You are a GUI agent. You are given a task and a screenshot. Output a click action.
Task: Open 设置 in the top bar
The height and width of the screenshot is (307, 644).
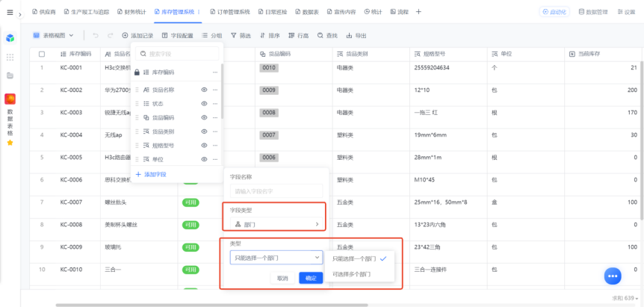(626, 12)
